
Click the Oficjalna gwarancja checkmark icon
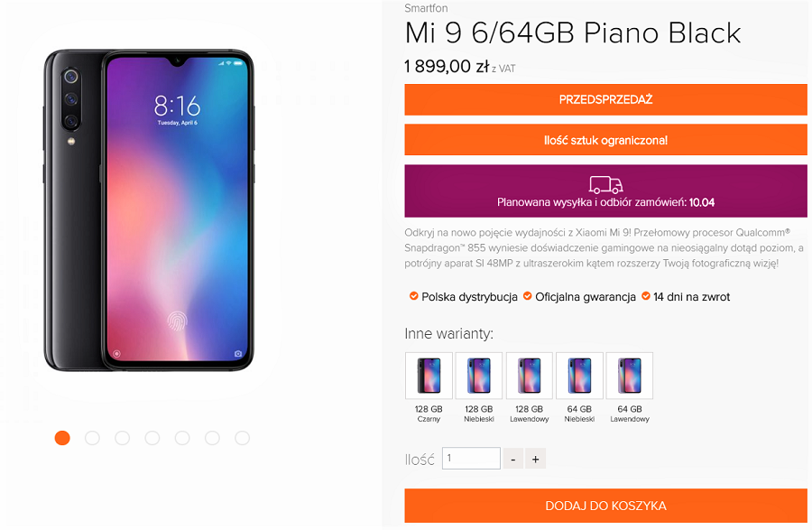tap(527, 296)
